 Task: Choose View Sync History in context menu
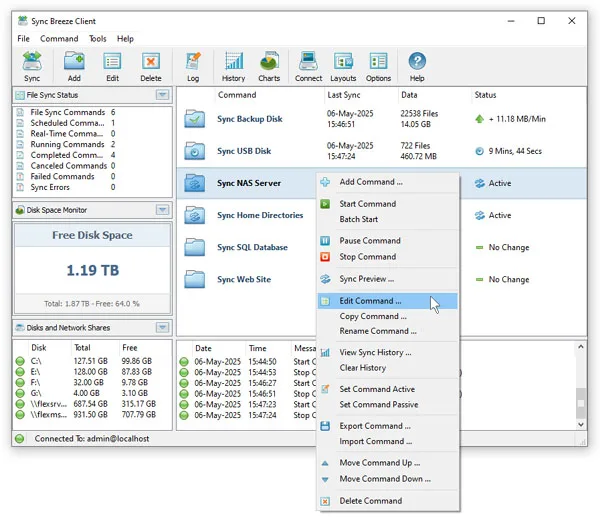(x=388, y=352)
